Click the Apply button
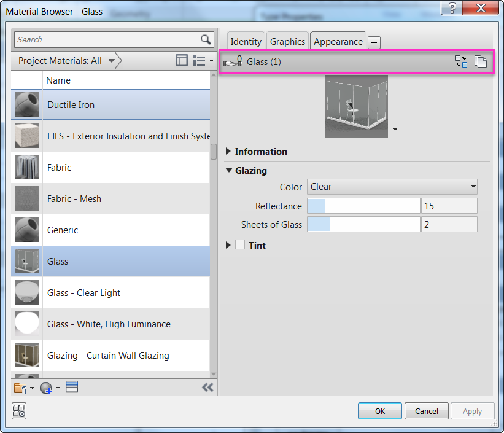The height and width of the screenshot is (433, 504). pos(472,411)
